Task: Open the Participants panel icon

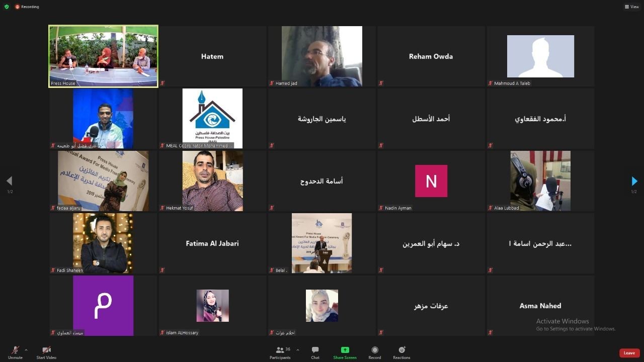Action: [280, 350]
